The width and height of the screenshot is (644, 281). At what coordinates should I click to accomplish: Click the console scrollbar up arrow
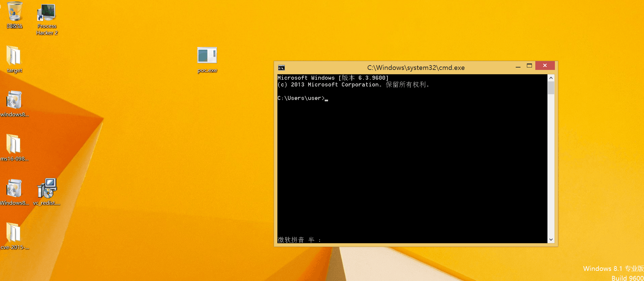(551, 78)
